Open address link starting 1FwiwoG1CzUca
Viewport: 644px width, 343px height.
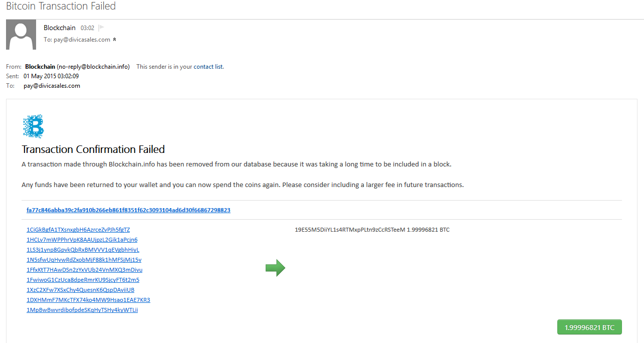click(x=83, y=280)
